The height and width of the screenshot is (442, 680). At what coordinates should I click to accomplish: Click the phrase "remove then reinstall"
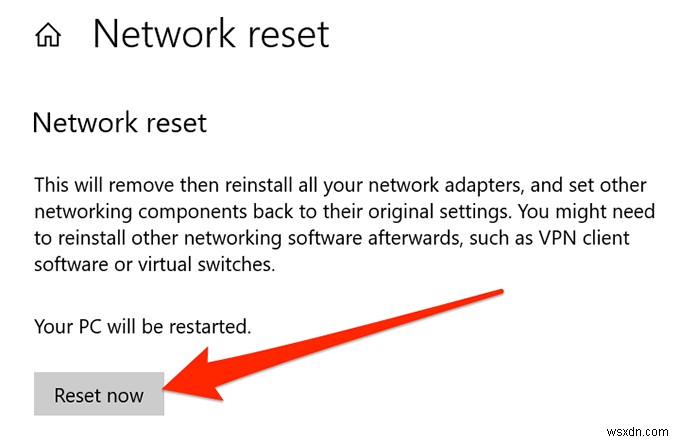[x=188, y=186]
